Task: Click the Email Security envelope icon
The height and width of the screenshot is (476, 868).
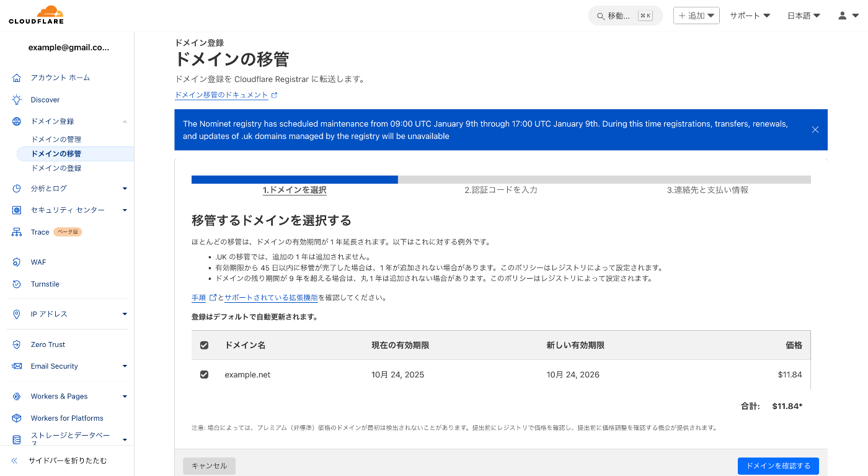Action: (17, 366)
